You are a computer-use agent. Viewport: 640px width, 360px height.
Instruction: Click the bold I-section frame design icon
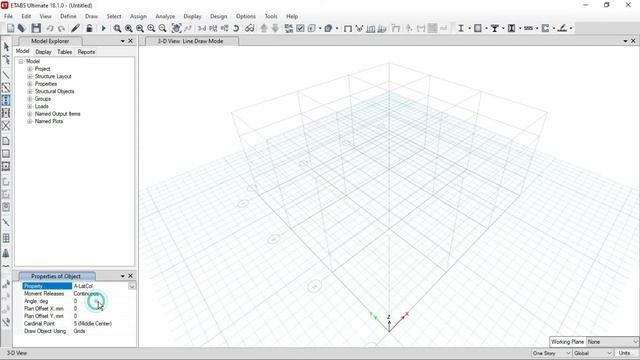pos(461,28)
